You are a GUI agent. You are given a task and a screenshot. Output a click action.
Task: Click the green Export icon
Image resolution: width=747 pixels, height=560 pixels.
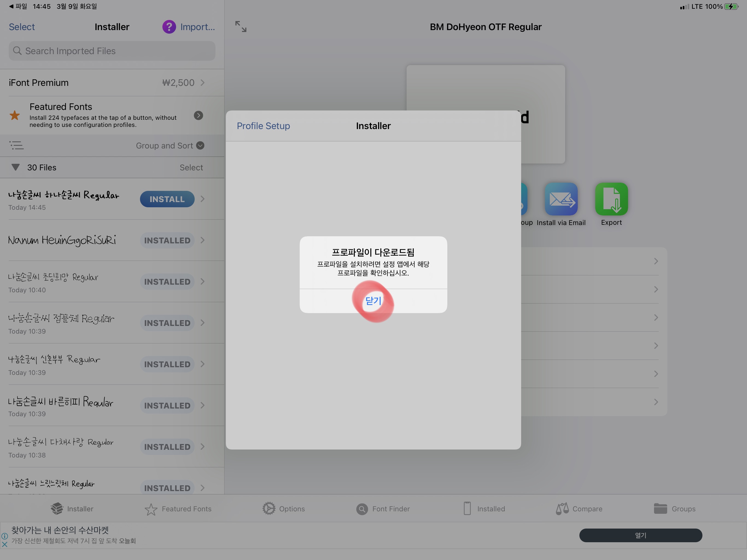tap(611, 199)
